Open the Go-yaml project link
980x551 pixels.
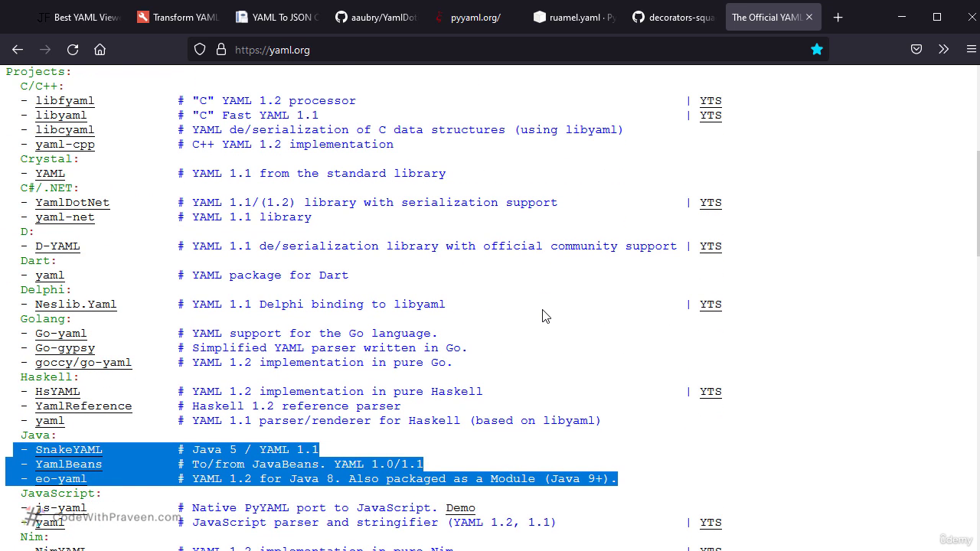point(61,334)
